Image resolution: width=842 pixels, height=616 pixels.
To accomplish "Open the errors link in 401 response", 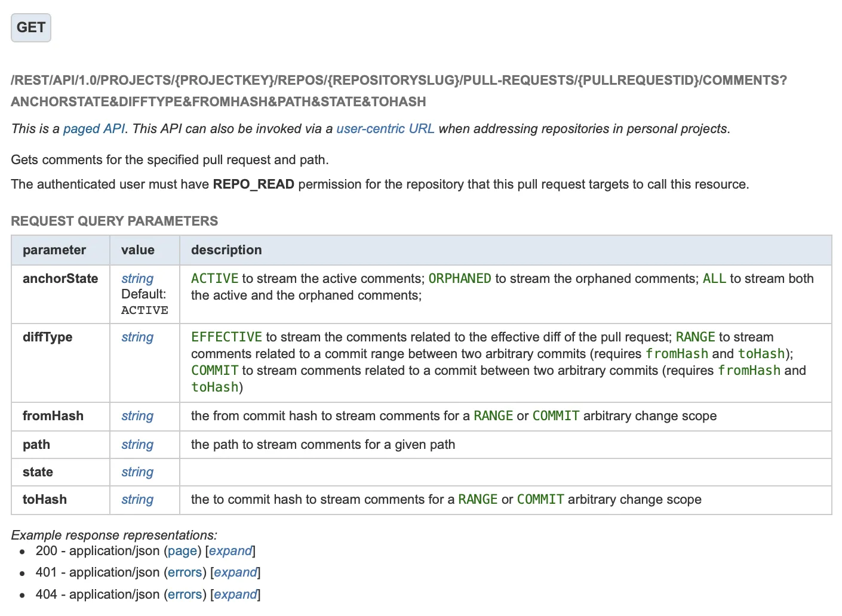I will click(x=185, y=572).
